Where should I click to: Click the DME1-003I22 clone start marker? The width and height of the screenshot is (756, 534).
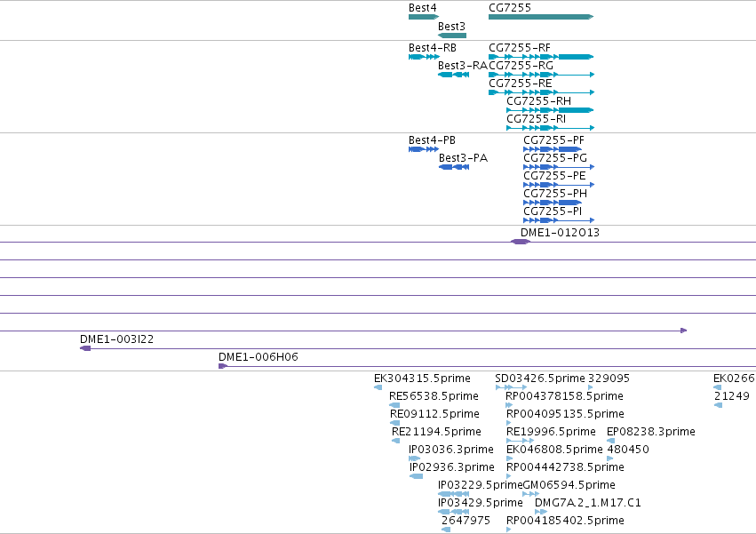[x=85, y=348]
